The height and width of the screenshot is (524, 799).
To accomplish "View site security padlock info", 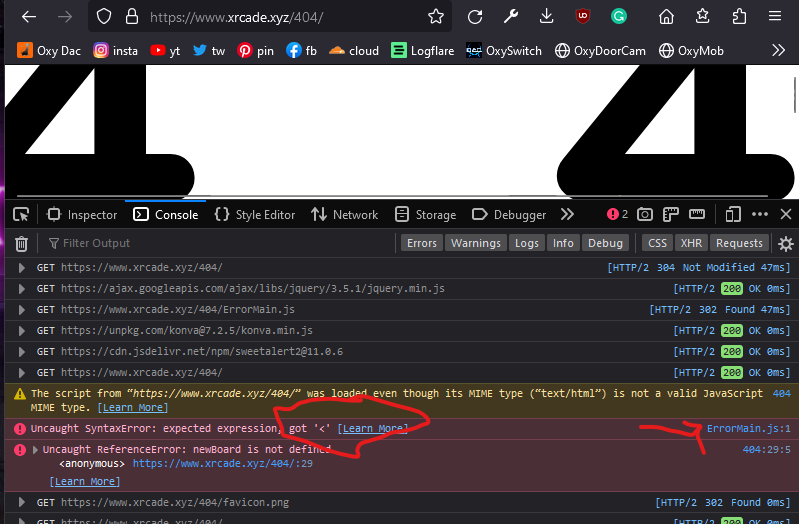I will pos(132,17).
